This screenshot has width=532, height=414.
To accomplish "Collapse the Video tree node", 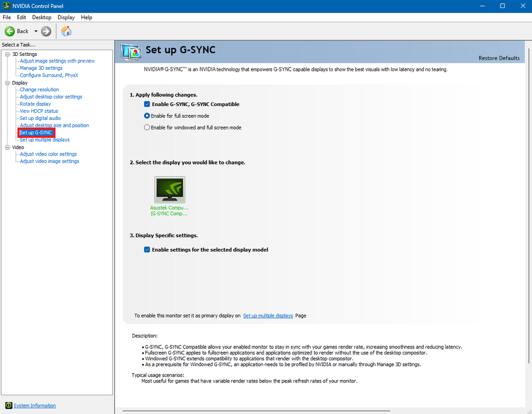I will tap(7, 147).
